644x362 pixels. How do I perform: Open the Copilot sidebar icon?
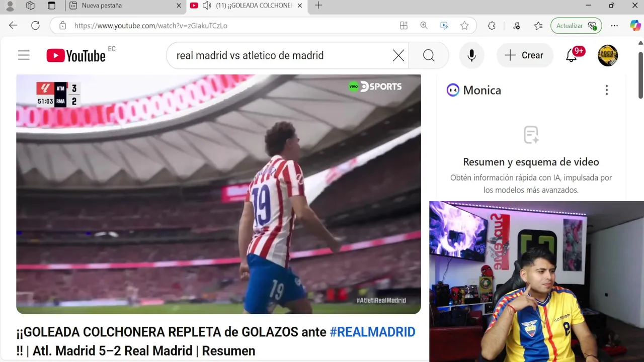point(635,26)
